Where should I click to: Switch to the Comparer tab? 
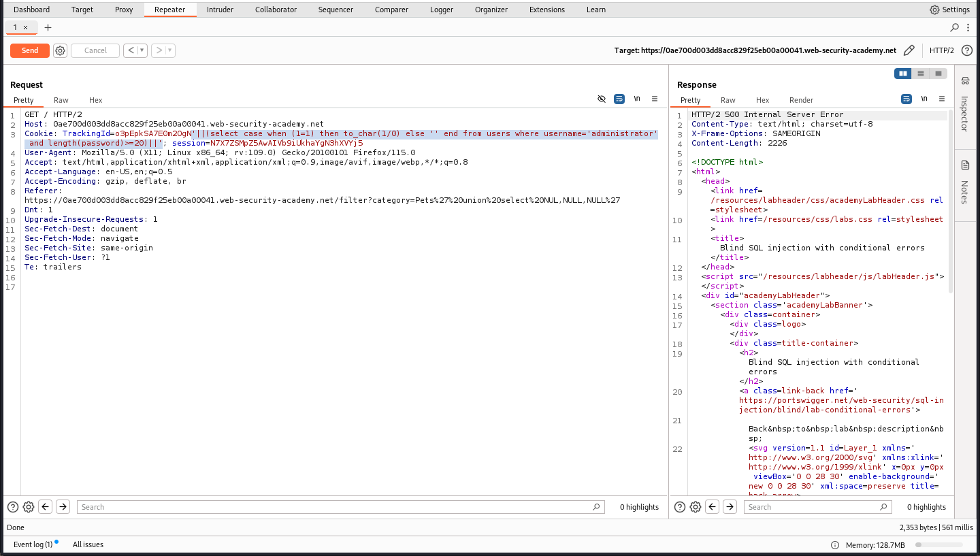pos(391,10)
